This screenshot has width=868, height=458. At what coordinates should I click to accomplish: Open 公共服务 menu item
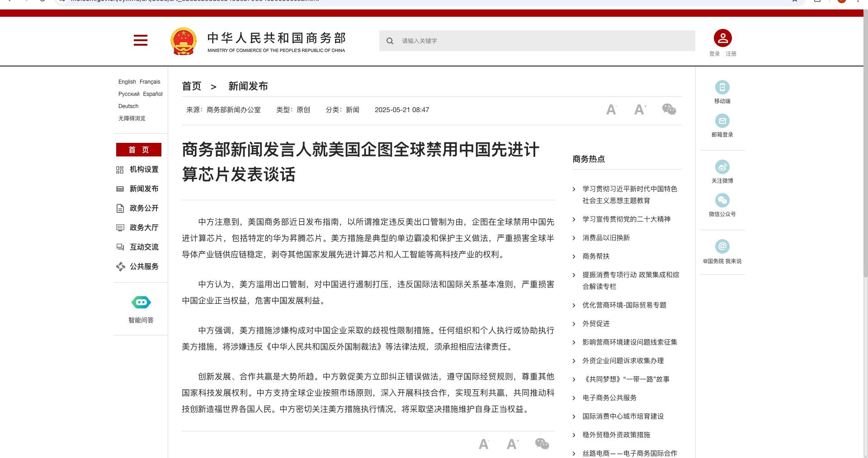pyautogui.click(x=144, y=267)
